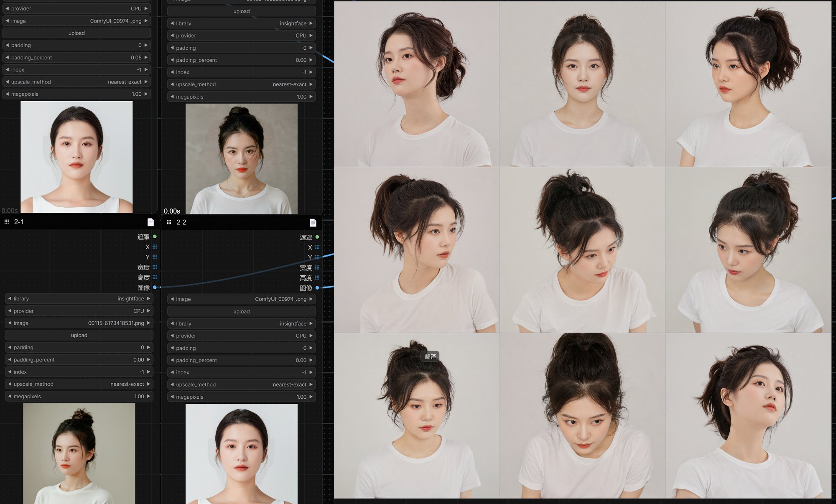Click the 0.00s timing label above node 2-2
Screen dimensions: 836x504
click(172, 211)
